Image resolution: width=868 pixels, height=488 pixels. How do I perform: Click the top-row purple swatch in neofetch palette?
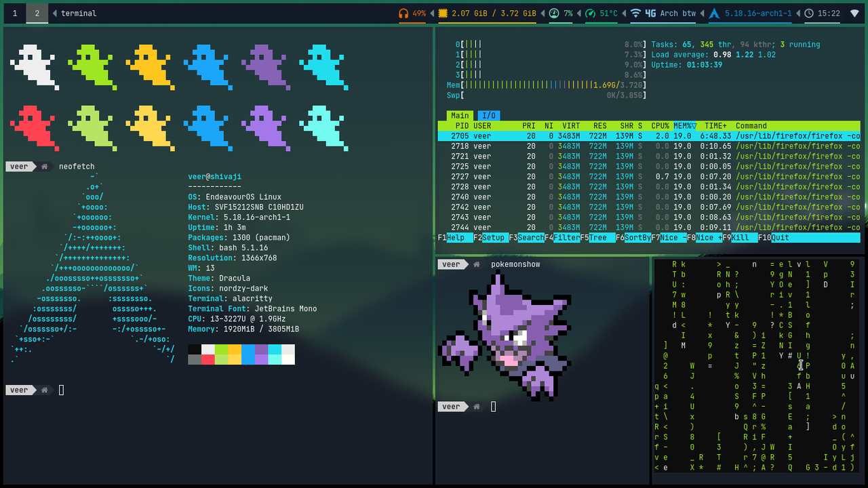[x=261, y=349]
